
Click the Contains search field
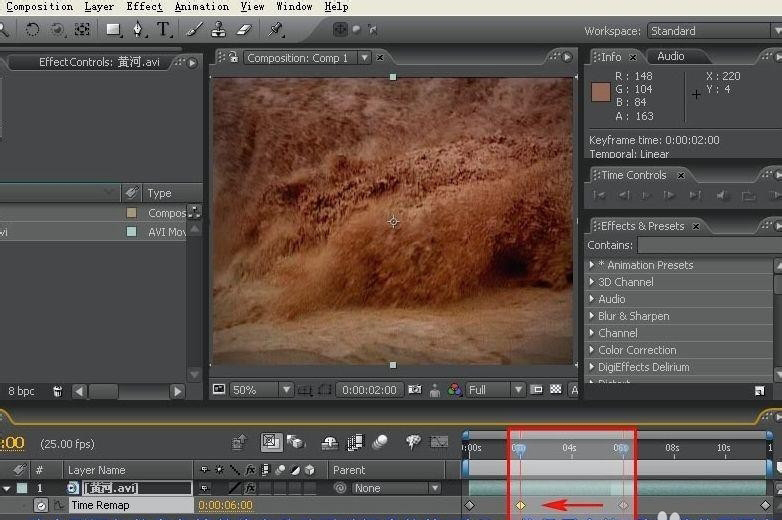point(708,245)
